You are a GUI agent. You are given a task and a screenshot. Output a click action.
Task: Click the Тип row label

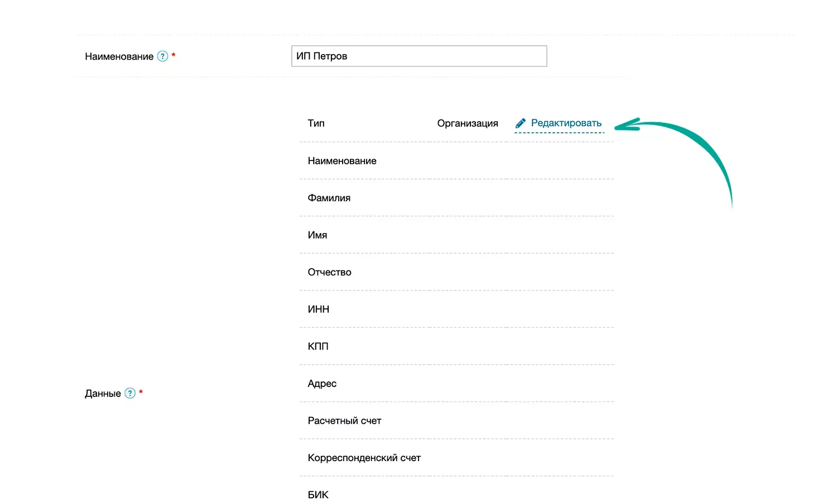coord(316,123)
